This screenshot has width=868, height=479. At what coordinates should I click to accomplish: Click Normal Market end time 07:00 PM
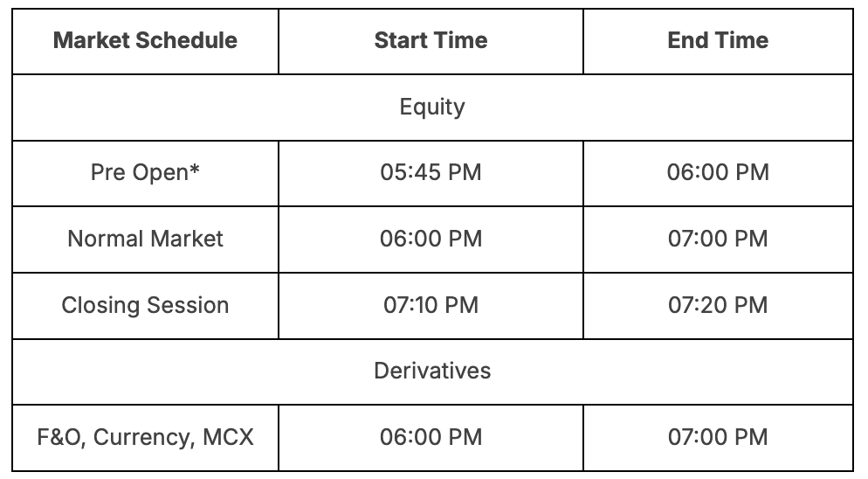click(718, 239)
